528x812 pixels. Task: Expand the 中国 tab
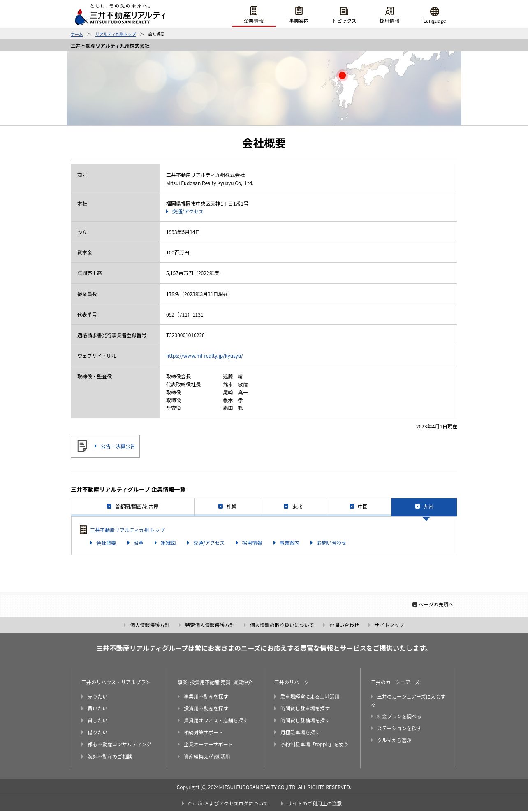click(x=359, y=507)
